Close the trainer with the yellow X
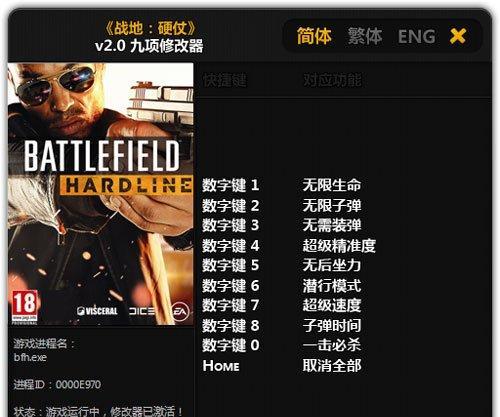This screenshot has height=417, width=500. pyautogui.click(x=458, y=36)
